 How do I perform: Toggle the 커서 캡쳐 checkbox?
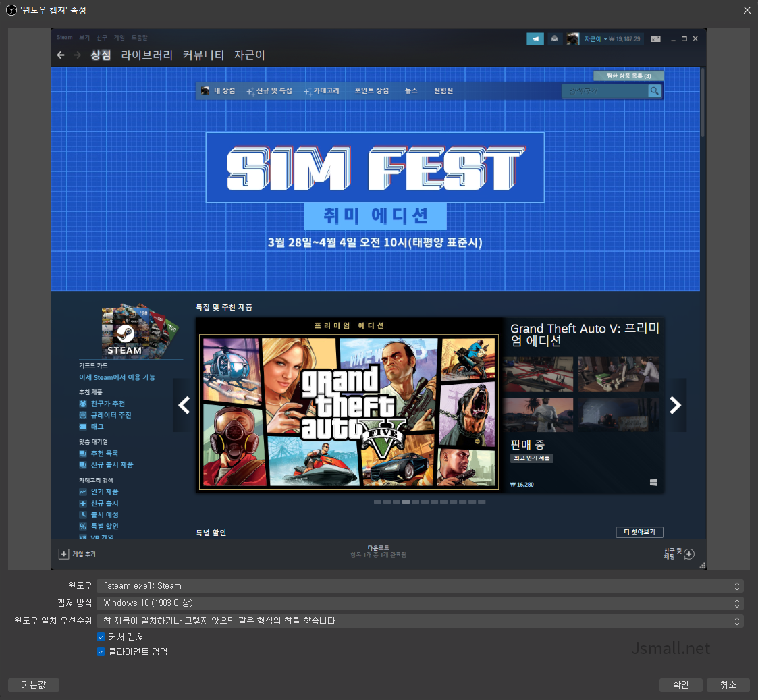(101, 637)
